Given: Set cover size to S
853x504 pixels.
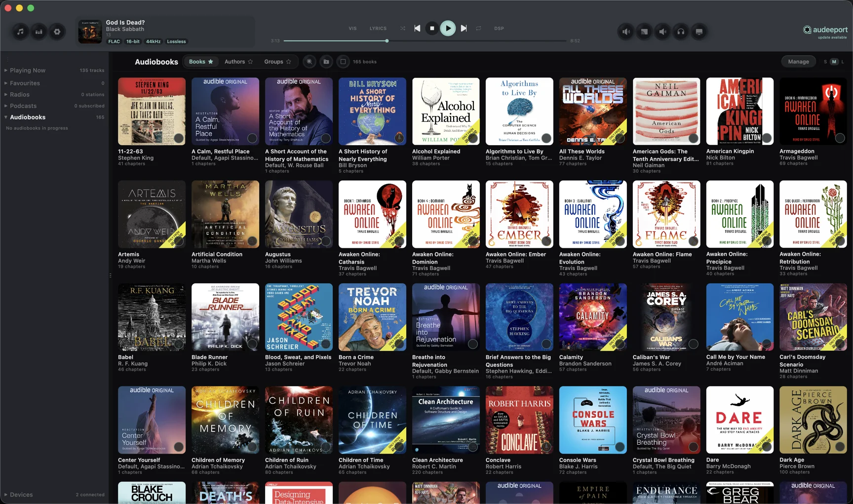Looking at the screenshot, I should tap(825, 62).
